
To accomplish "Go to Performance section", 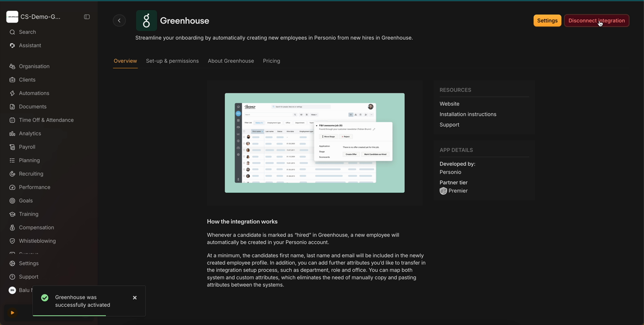I will click(x=35, y=187).
